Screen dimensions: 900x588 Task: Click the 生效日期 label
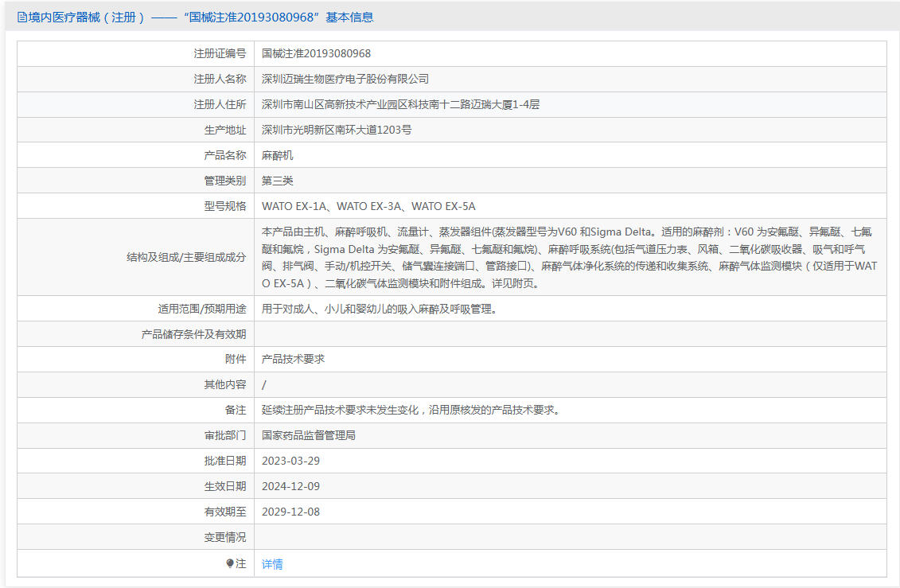(225, 486)
